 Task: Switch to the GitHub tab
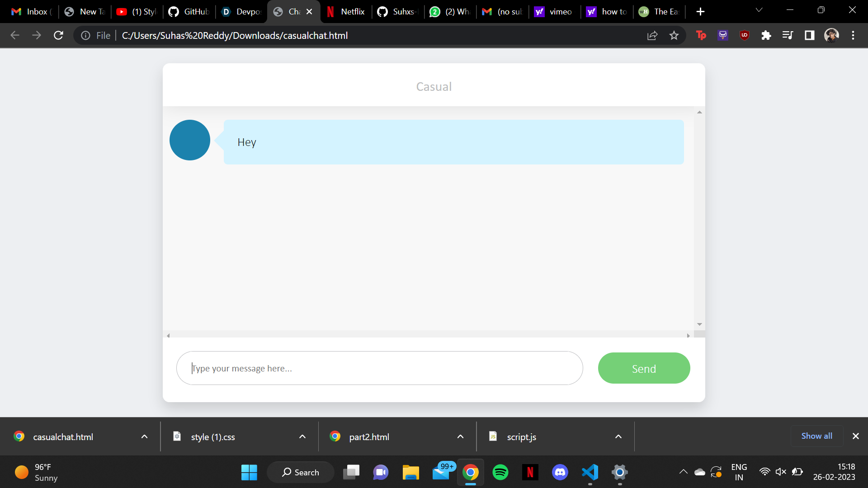tap(189, 12)
